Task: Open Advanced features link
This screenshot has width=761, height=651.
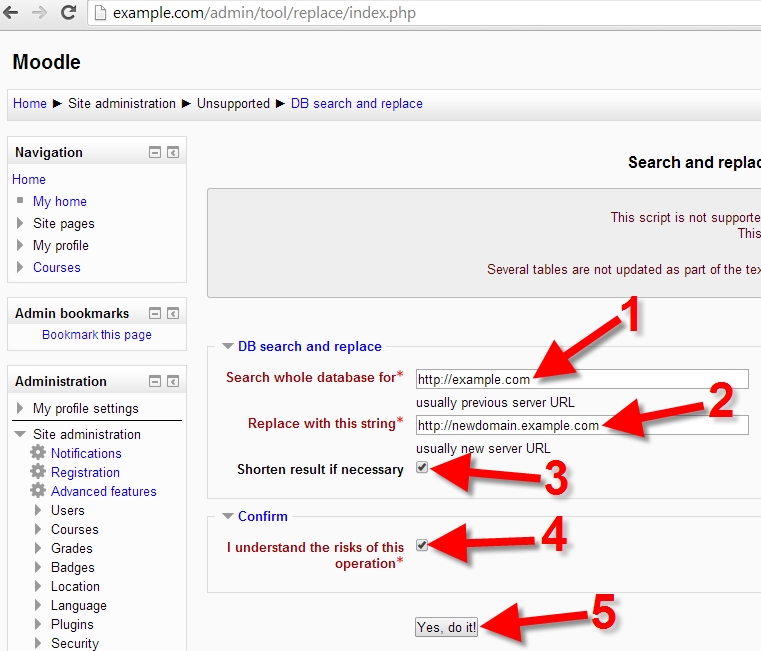Action: point(103,491)
